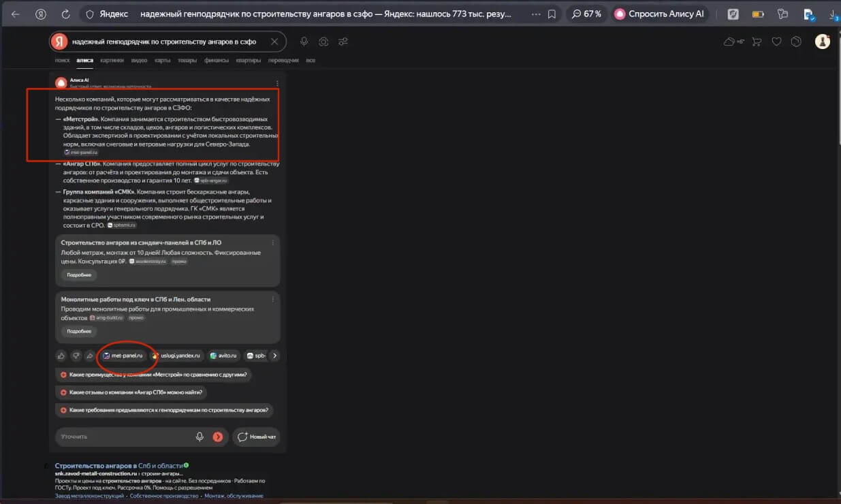This screenshot has width=841, height=504.
Task: Click Спросить Алису AI button
Action: [x=659, y=14]
